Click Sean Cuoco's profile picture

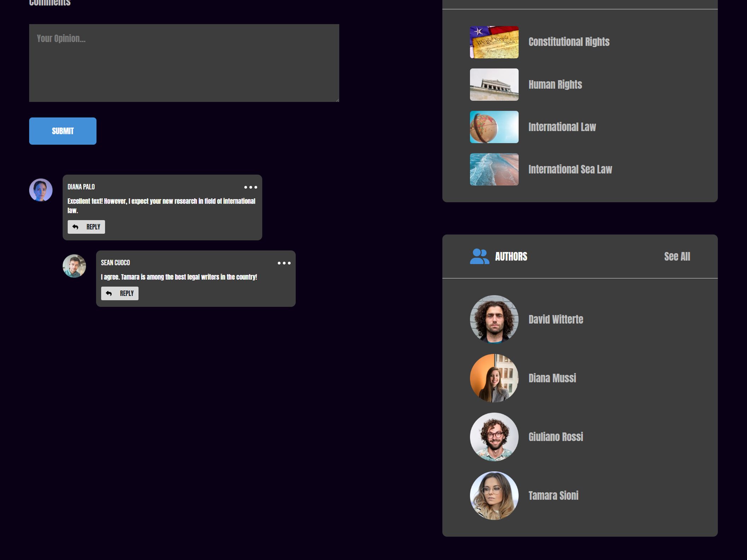click(x=74, y=266)
